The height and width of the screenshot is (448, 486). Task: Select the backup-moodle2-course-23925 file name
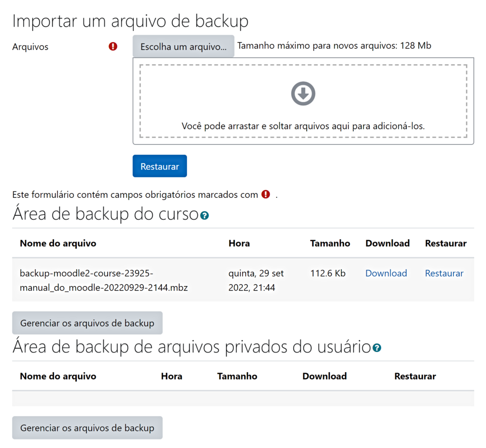pyautogui.click(x=104, y=280)
